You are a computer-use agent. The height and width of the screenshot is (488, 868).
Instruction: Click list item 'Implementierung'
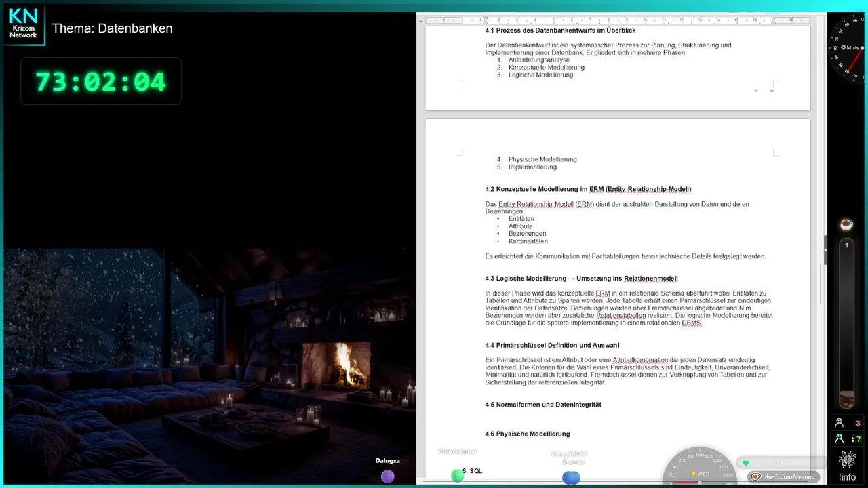[x=532, y=167]
